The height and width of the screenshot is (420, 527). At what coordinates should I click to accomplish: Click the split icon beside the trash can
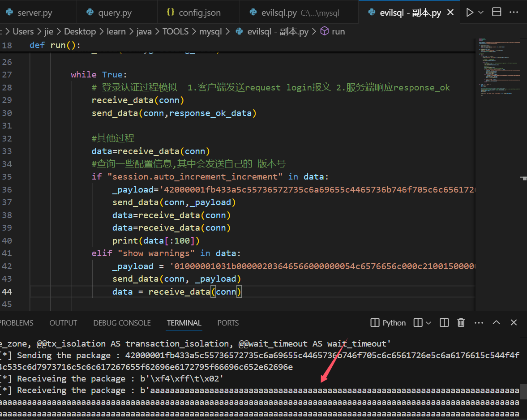[444, 322]
